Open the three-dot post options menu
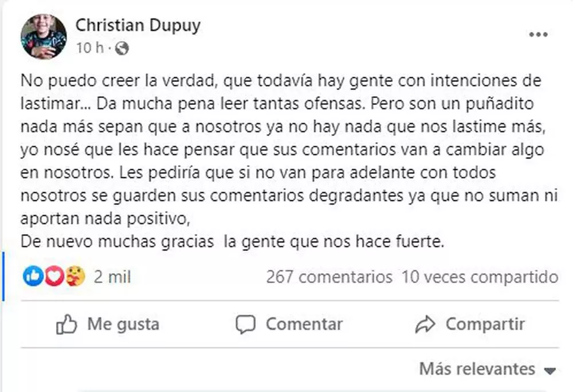This screenshot has width=573, height=392. click(538, 35)
